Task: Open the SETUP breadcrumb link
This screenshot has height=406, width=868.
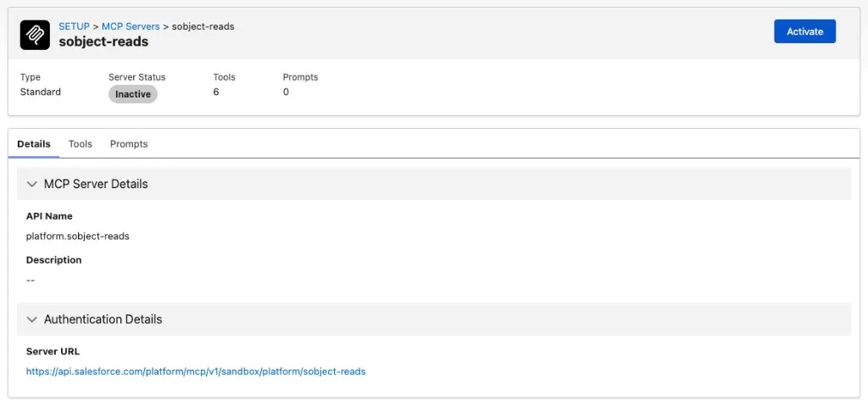Action: pos(75,26)
